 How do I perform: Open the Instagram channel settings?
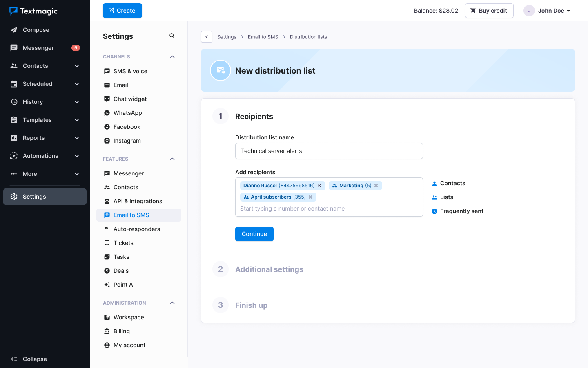click(127, 140)
